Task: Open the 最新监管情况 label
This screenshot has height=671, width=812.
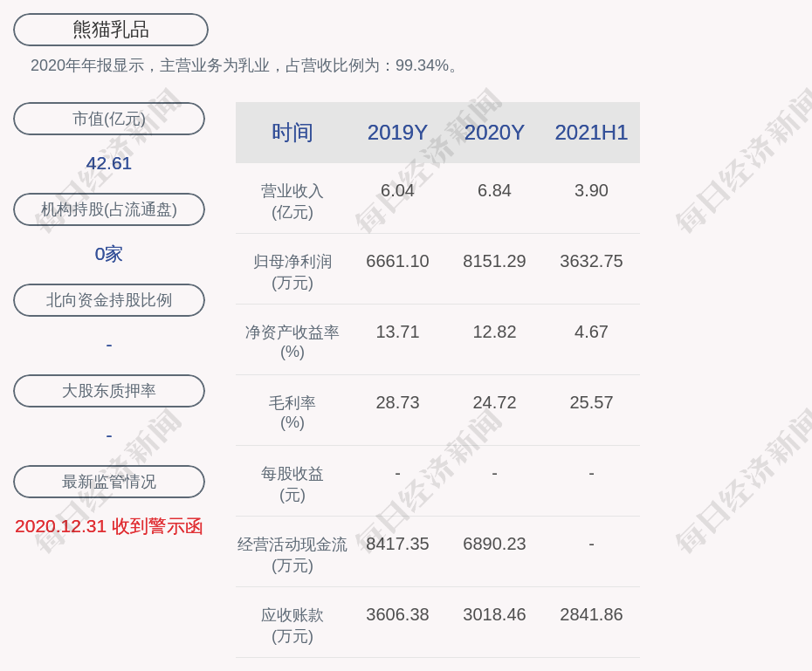Action: pyautogui.click(x=109, y=482)
